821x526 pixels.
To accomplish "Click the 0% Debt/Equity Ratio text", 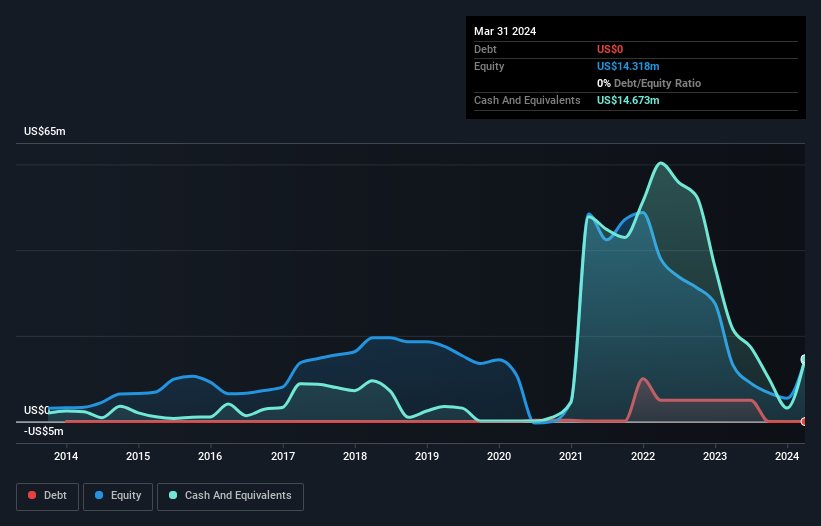I will coord(649,83).
